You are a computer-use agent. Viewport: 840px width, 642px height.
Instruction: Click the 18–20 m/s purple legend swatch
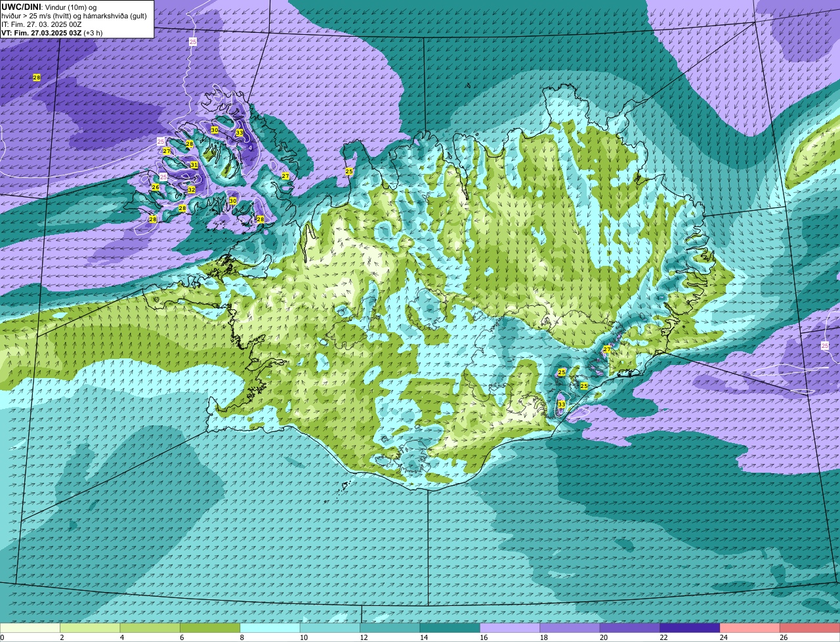pos(570,628)
